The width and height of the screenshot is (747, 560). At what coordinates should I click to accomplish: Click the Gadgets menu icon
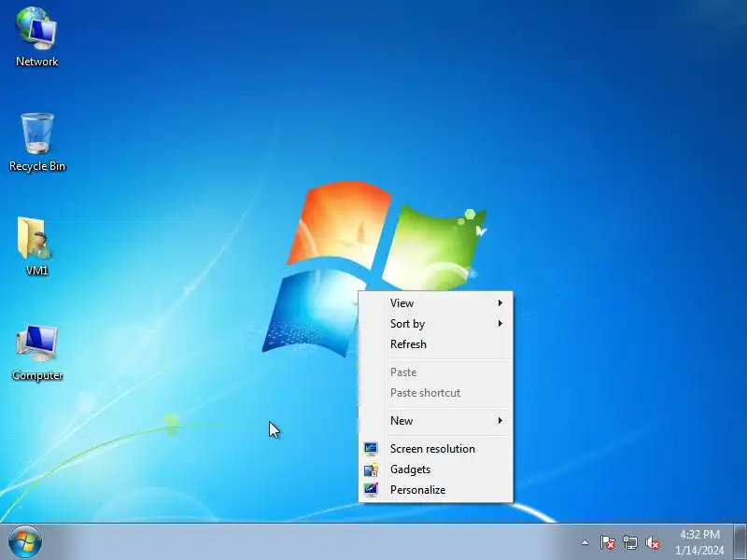point(371,469)
